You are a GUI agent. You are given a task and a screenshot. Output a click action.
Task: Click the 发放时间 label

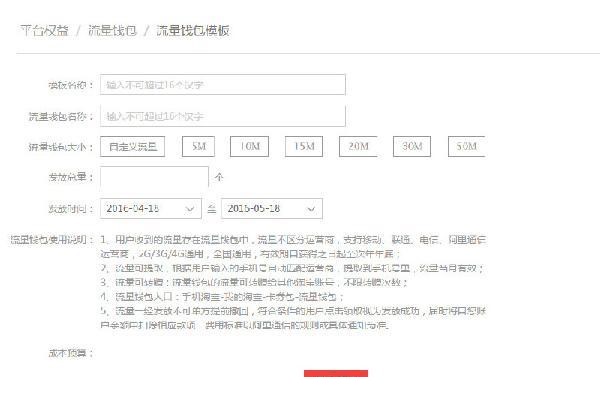(70, 209)
